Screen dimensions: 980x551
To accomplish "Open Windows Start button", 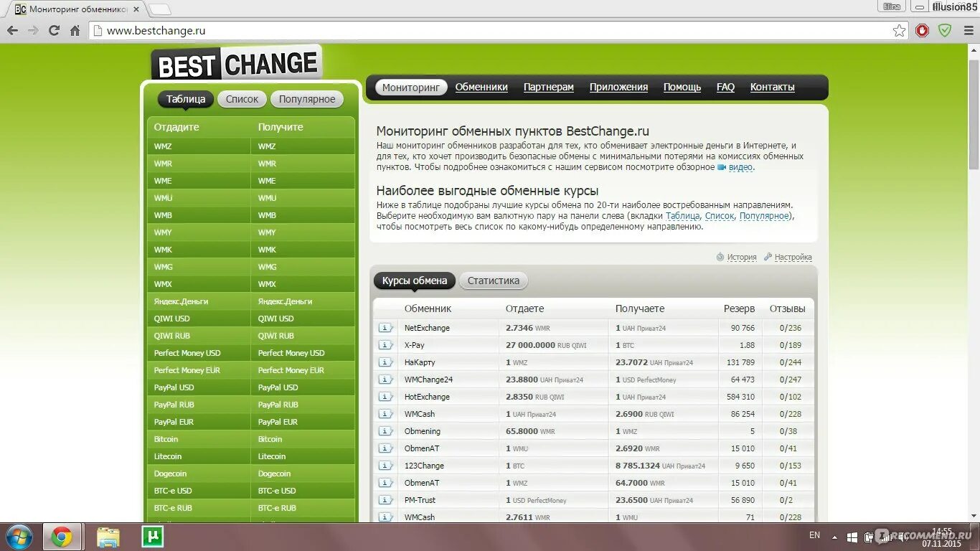I will [19, 537].
